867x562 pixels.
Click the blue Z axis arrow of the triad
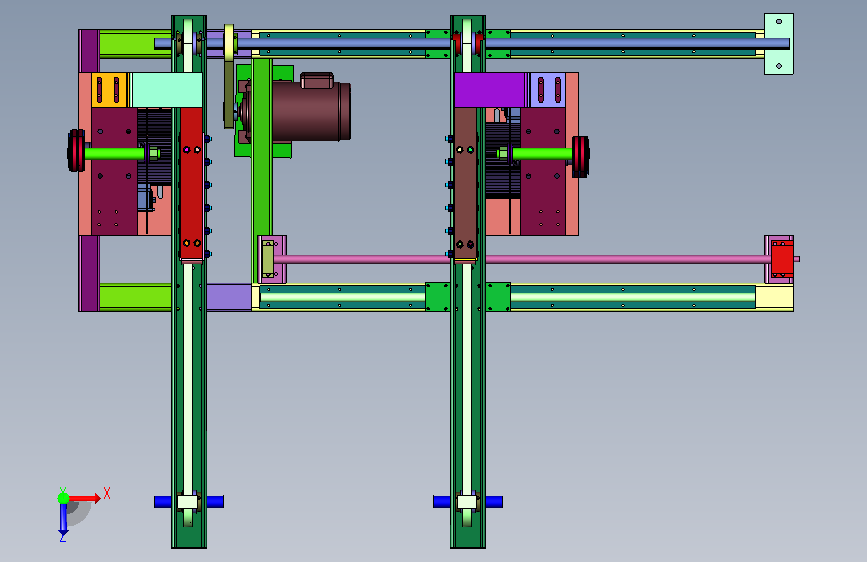tap(63, 520)
